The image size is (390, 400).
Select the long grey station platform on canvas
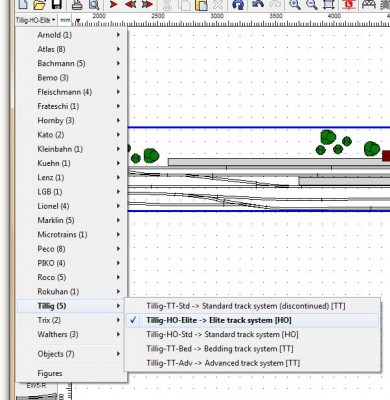click(279, 162)
